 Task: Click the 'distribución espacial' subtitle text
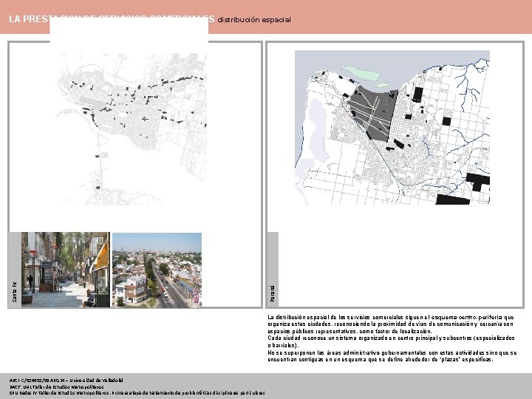pyautogui.click(x=253, y=20)
